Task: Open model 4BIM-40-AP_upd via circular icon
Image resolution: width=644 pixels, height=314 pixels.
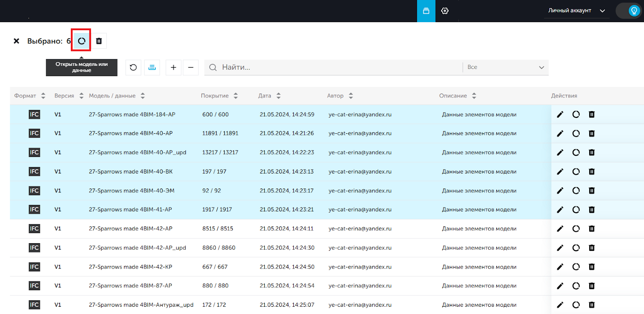Action: click(576, 153)
